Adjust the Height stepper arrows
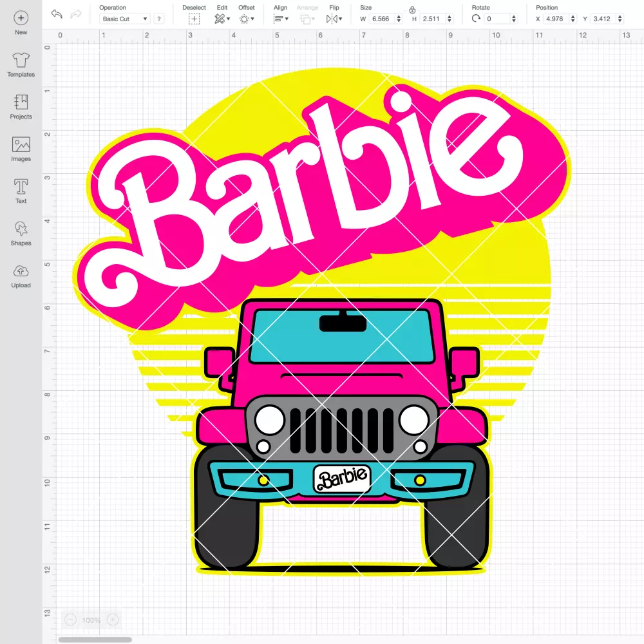 450,19
